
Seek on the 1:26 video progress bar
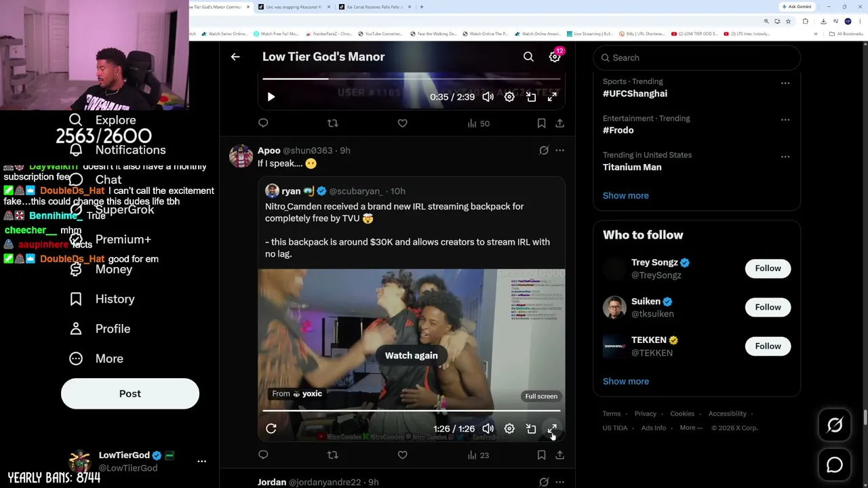click(x=412, y=411)
